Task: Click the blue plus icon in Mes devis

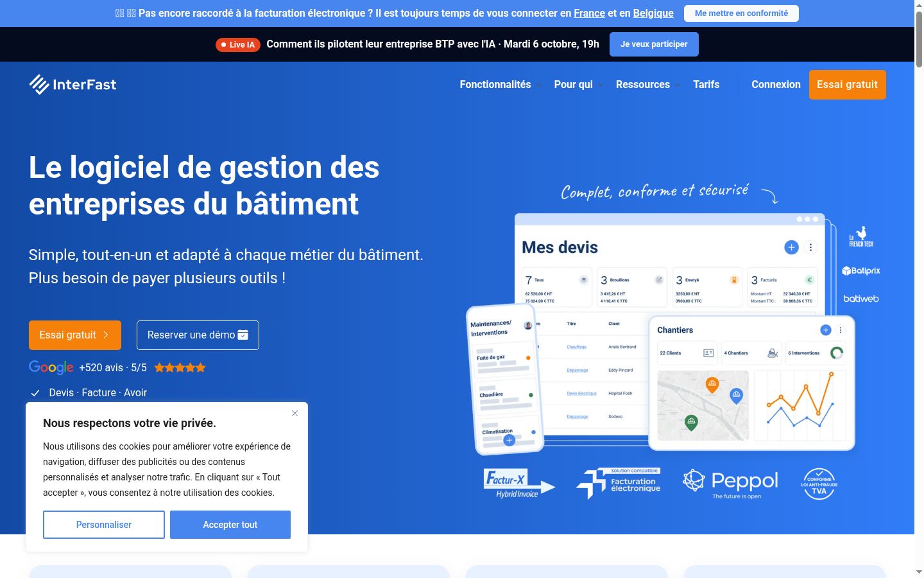Action: coord(791,247)
